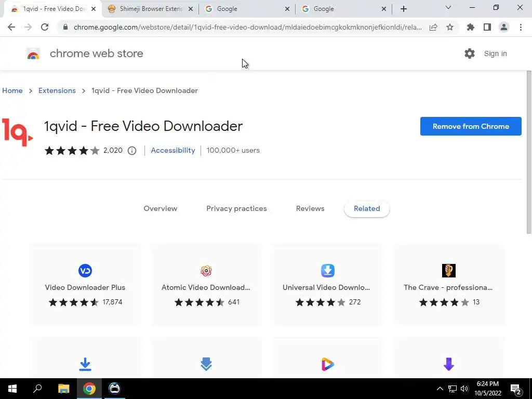
Task: Open Chrome's three-dot menu
Action: (x=521, y=27)
